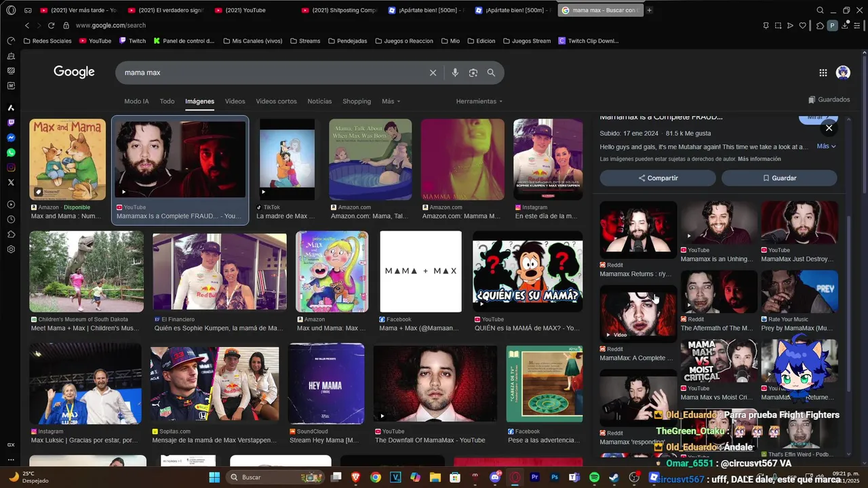Open the Google account avatar

tap(843, 73)
